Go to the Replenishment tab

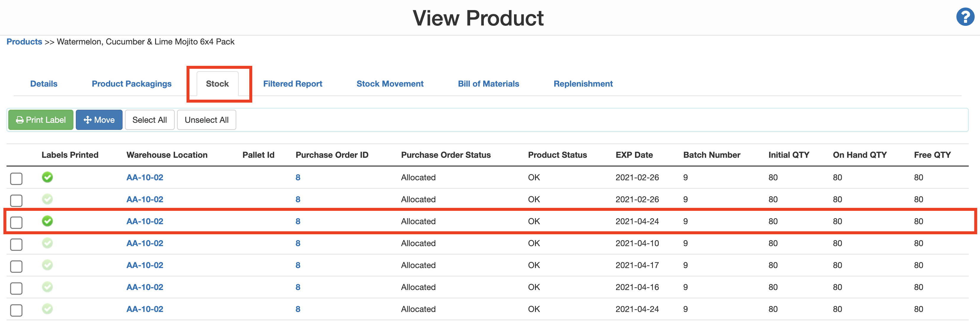[583, 84]
